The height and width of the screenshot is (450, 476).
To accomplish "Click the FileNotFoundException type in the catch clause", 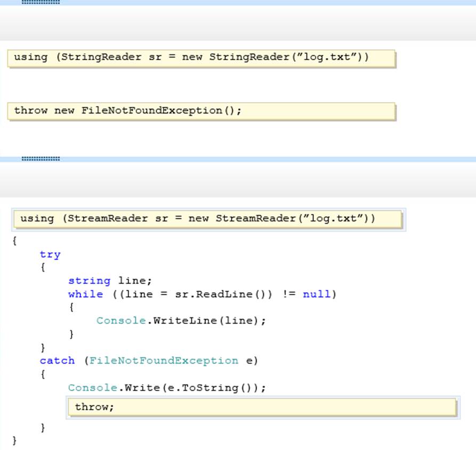I will [164, 361].
